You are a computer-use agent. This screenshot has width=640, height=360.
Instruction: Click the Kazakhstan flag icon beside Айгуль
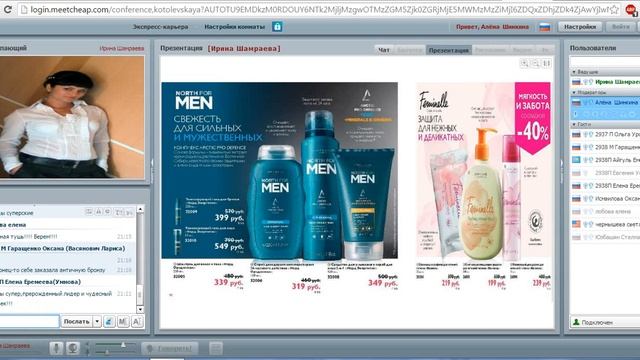tap(576, 160)
